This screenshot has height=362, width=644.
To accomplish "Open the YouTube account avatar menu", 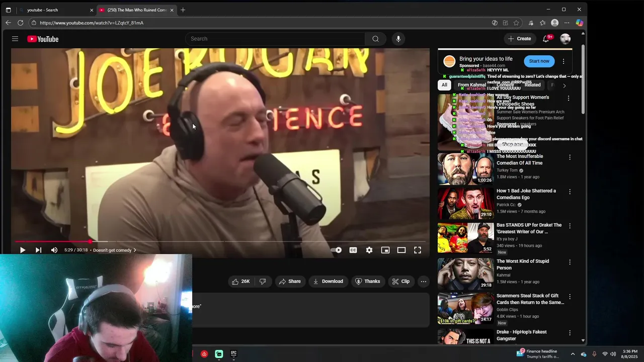I will pyautogui.click(x=566, y=39).
